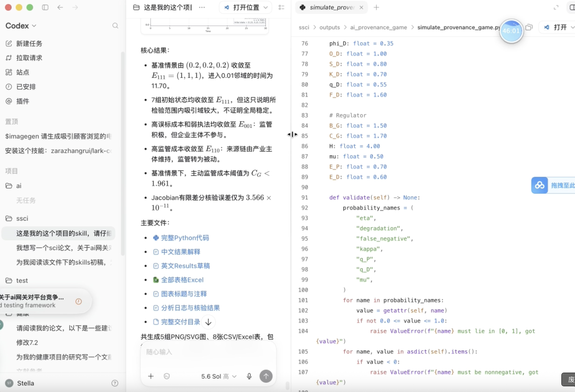The width and height of the screenshot is (575, 392).
Task: Start a new task via 新建任务
Action: [24, 43]
